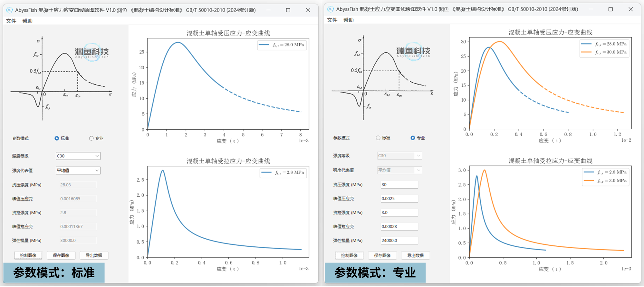
Task: Click the read-only 抗拉强度 field showing 2.8
Action: (x=78, y=213)
